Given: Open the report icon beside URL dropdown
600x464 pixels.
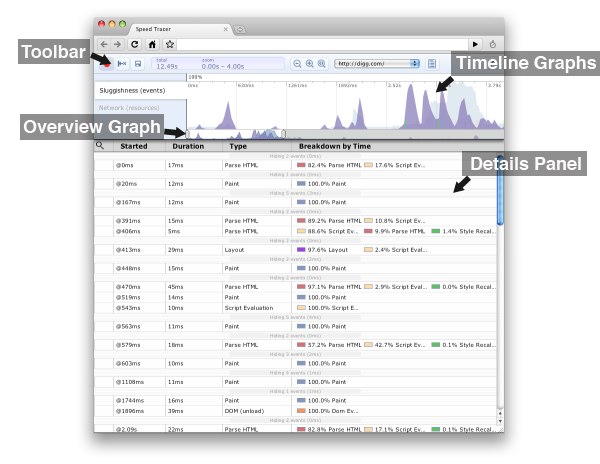Looking at the screenshot, I should pos(432,63).
